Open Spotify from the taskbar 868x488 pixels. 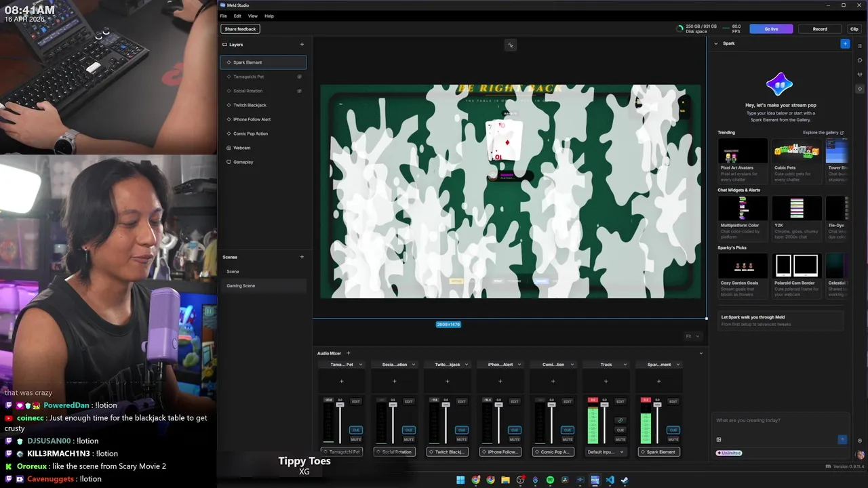(x=550, y=480)
